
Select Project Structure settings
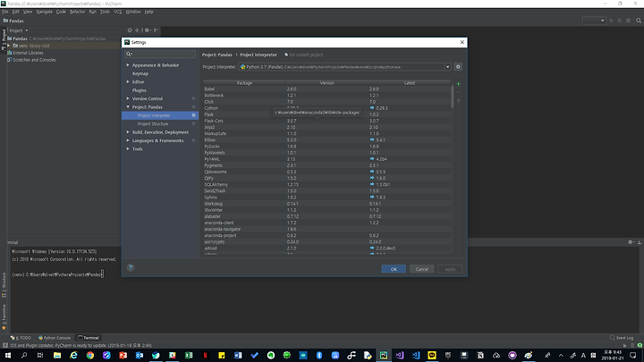(153, 124)
